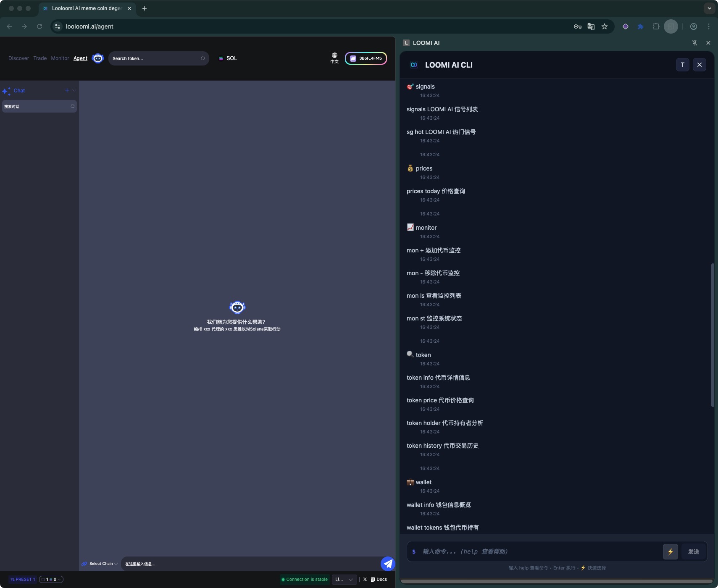Click the LOOMI AI CLI infinity logo

414,65
